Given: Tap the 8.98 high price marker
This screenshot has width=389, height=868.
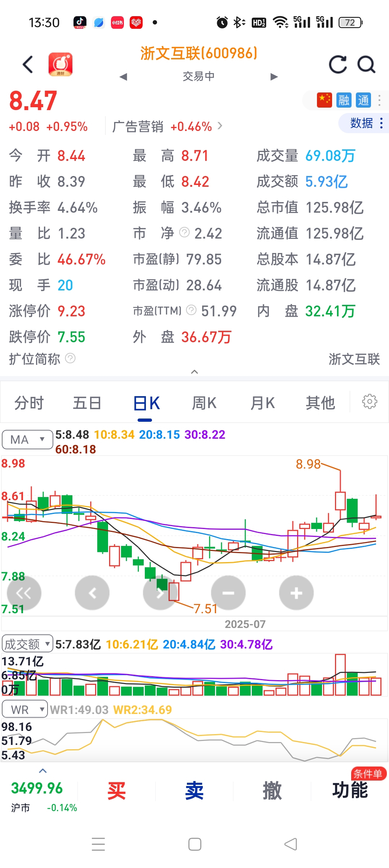Looking at the screenshot, I should [x=308, y=464].
